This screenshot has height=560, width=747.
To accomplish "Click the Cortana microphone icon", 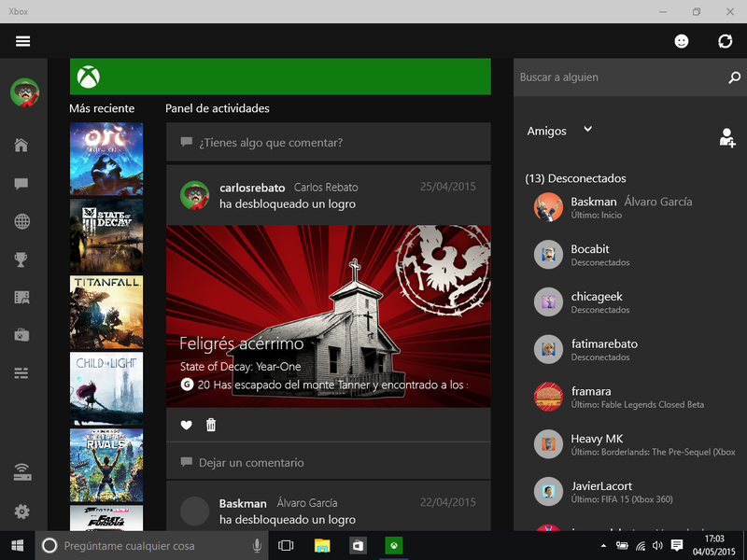I will (257, 546).
